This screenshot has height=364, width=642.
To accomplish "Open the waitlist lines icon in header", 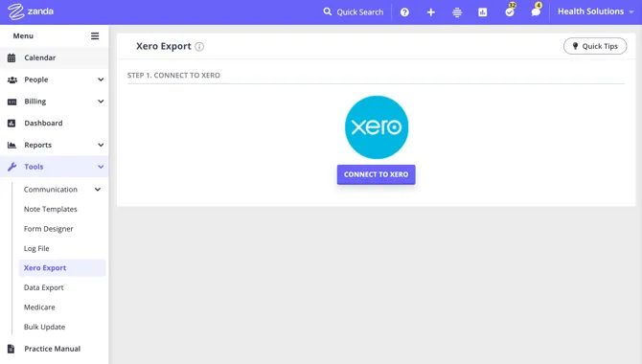I will pos(457,12).
